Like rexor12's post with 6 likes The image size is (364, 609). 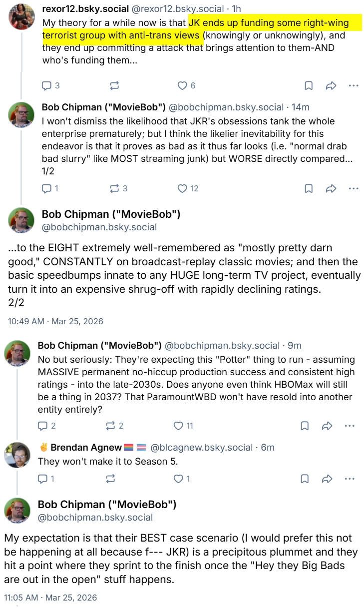click(x=186, y=85)
